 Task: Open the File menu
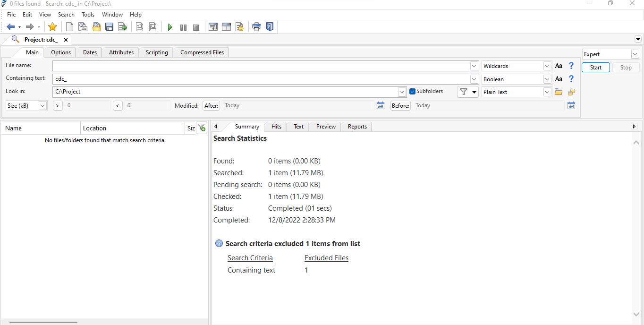(11, 15)
